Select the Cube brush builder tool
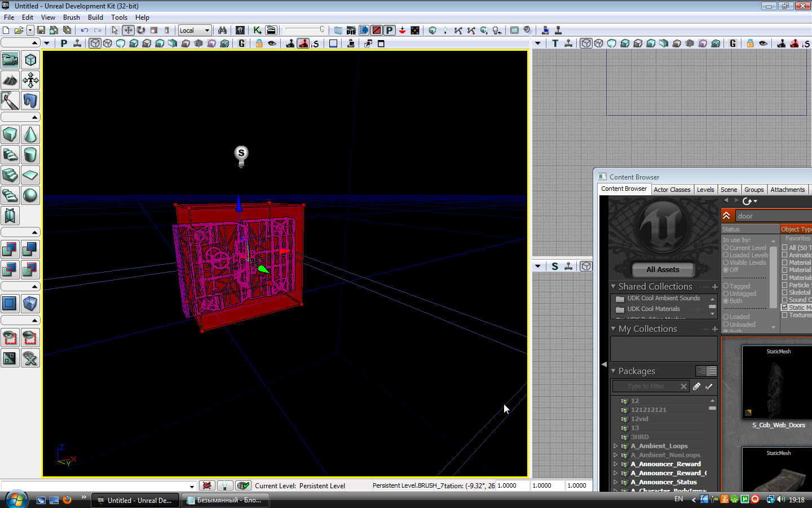Image resolution: width=812 pixels, height=508 pixels. (10, 135)
